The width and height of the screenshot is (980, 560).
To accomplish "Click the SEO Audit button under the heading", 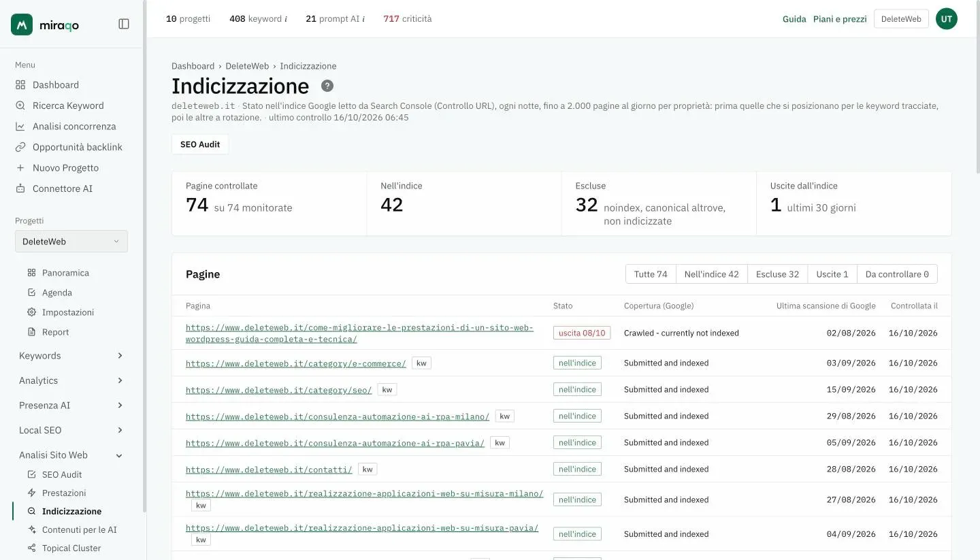I will [x=200, y=144].
